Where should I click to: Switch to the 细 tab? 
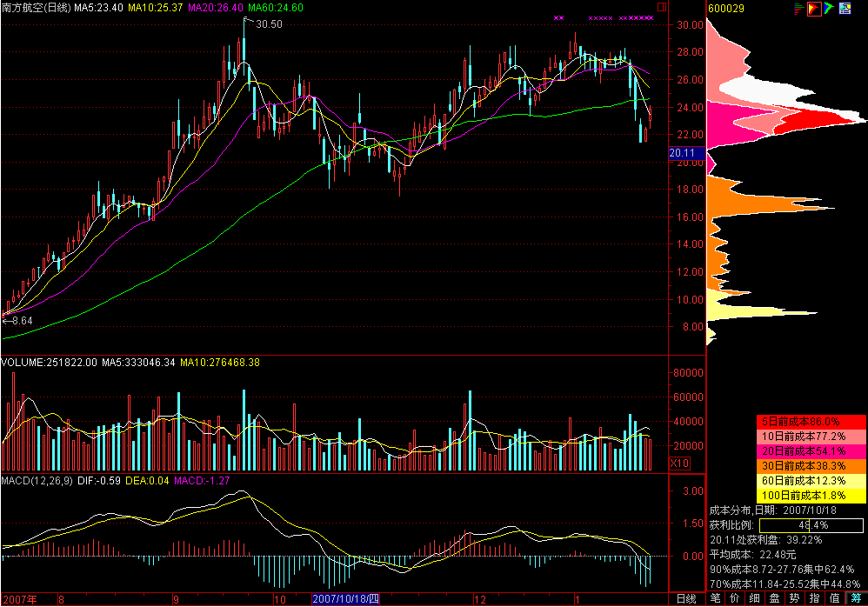click(755, 598)
